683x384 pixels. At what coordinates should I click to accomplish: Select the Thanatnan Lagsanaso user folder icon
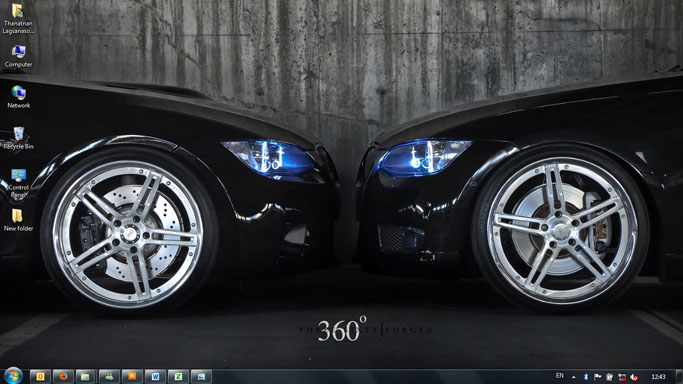(x=18, y=18)
